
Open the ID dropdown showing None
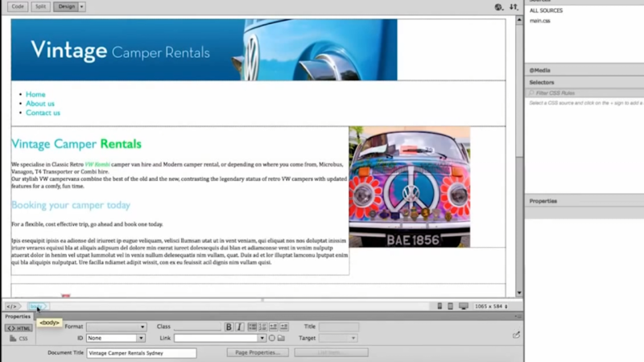(x=115, y=338)
